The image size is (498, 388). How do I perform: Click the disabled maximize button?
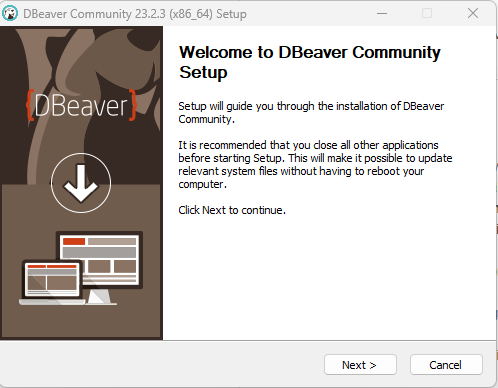point(427,14)
